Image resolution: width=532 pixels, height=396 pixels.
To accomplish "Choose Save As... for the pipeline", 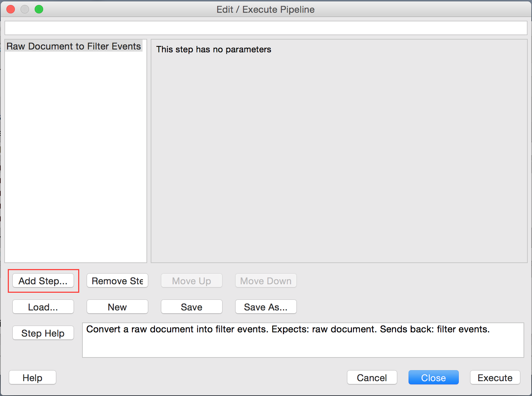I will [266, 307].
